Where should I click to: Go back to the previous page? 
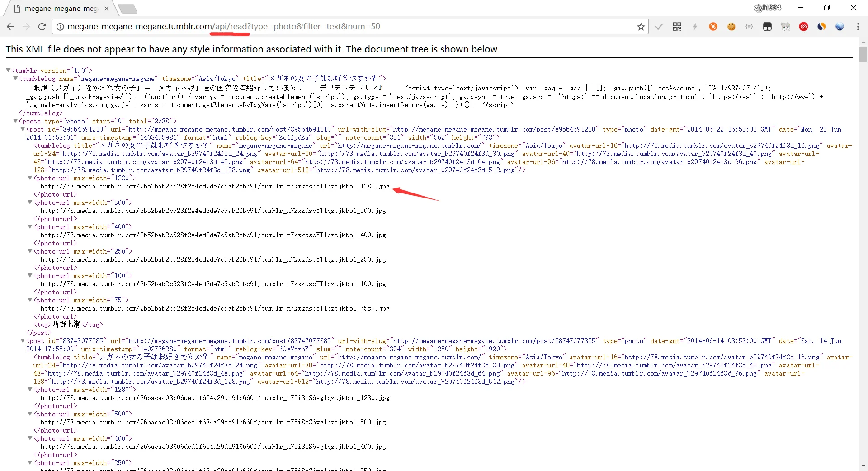click(x=10, y=27)
